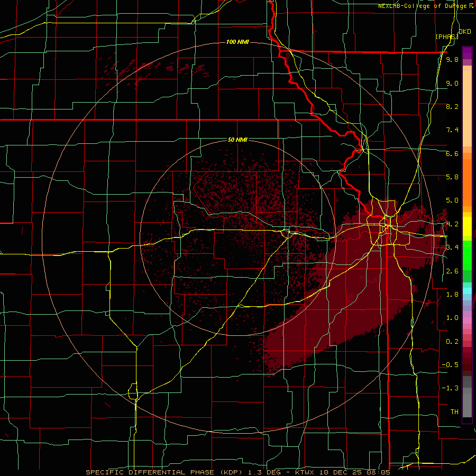Viewport: 476px width, 476px height.
Task: Pick the orange color bar segment
Action: pyautogui.click(x=467, y=182)
